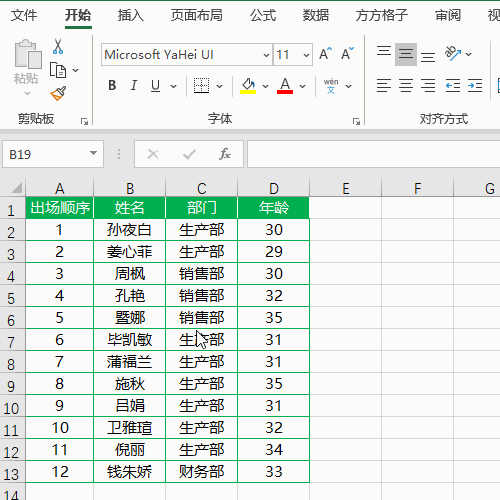
Task: Toggle middle vertical alignment
Action: (x=406, y=54)
